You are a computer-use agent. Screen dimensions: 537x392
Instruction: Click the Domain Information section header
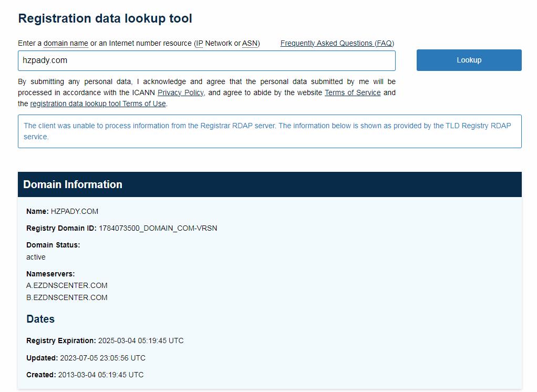point(73,184)
